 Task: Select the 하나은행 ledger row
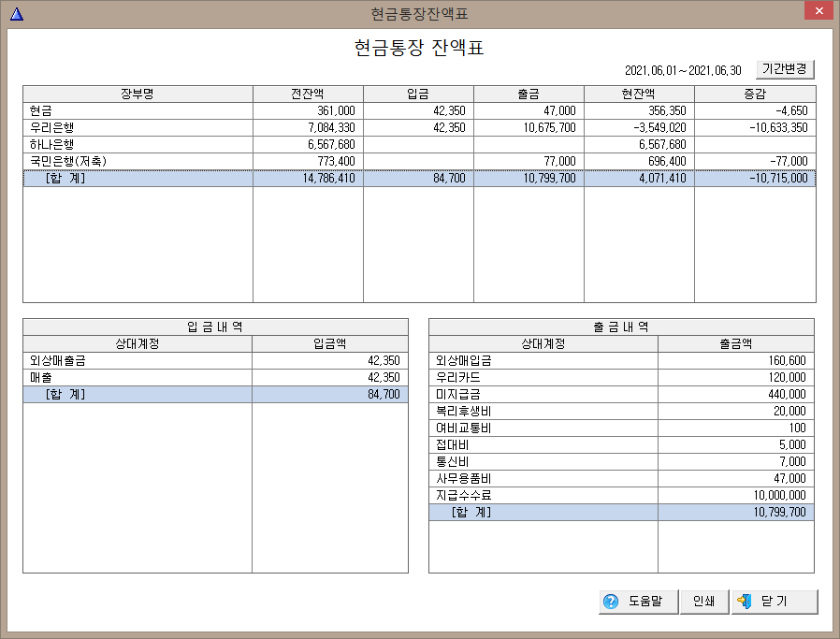point(419,145)
